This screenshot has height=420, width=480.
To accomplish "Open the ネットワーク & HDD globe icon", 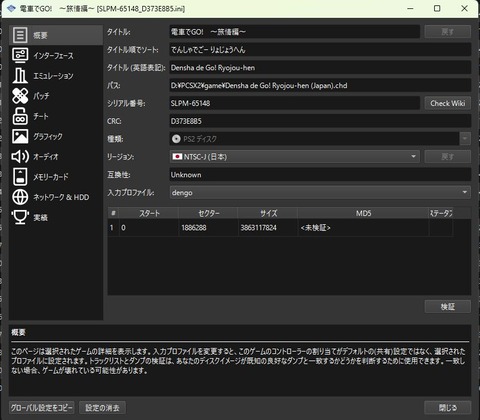I will [x=20, y=197].
